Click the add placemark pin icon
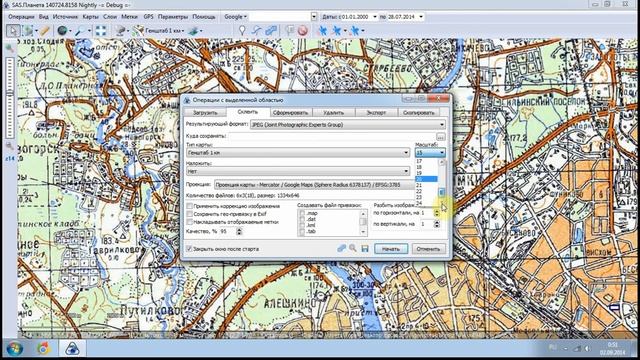Screen dimensions: 640x360 pos(242,31)
